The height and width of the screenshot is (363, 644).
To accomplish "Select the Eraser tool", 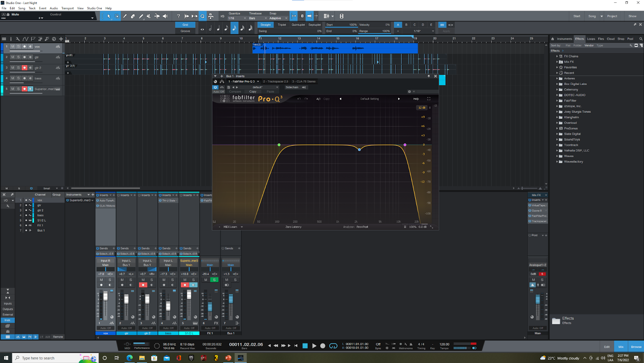I will (x=133, y=16).
